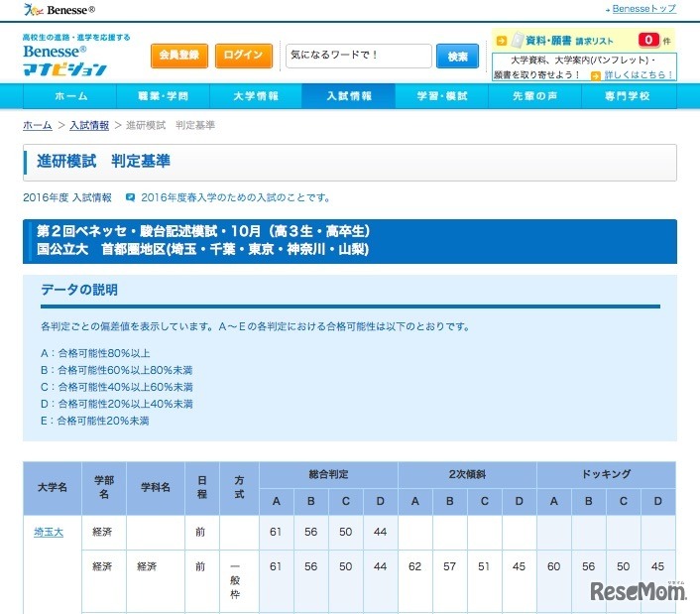
Task: Open the 資料・願書 請求リスト link
Action: 569,41
